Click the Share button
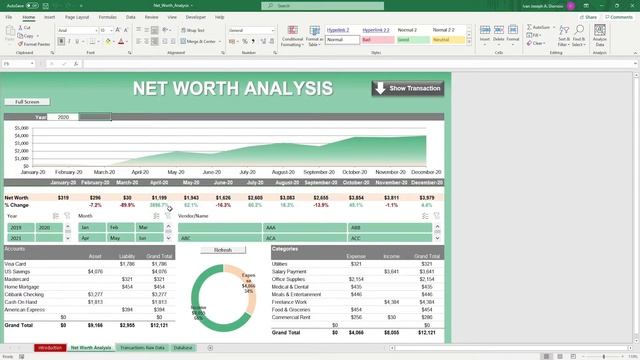Image resolution: width=640 pixels, height=360 pixels. pos(588,17)
